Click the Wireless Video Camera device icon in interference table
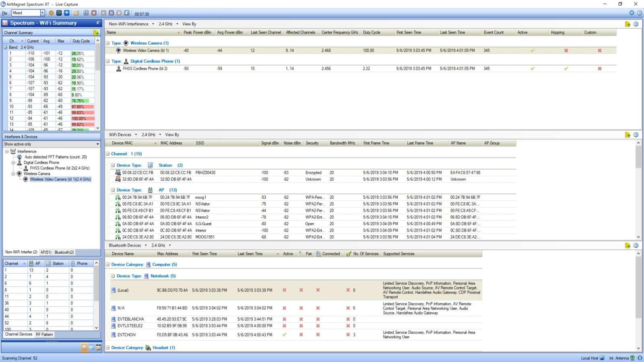 click(x=118, y=50)
